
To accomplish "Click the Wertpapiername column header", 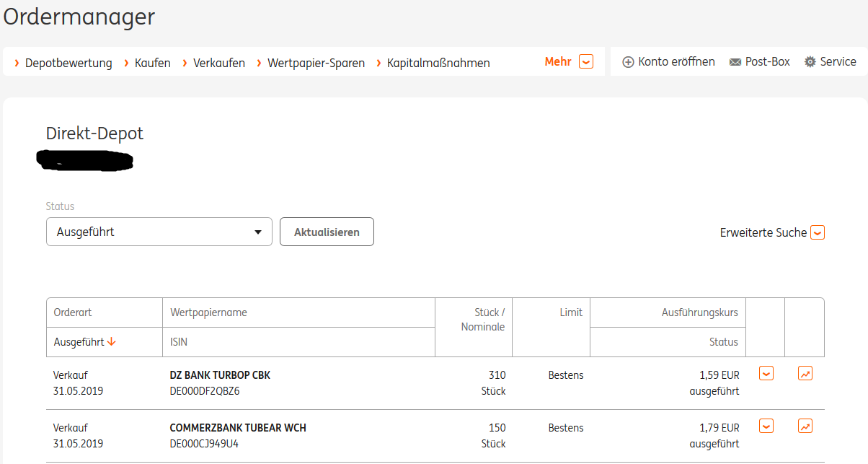I will click(x=208, y=312).
